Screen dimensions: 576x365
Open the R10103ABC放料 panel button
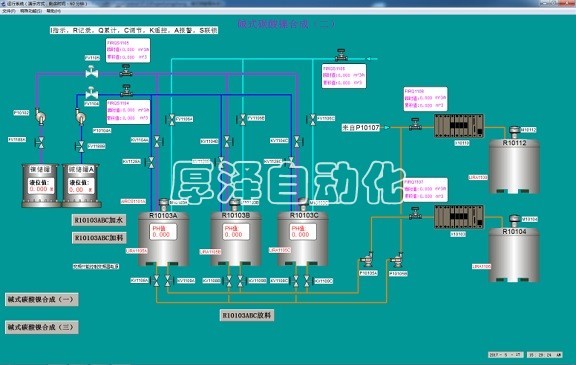(x=247, y=315)
